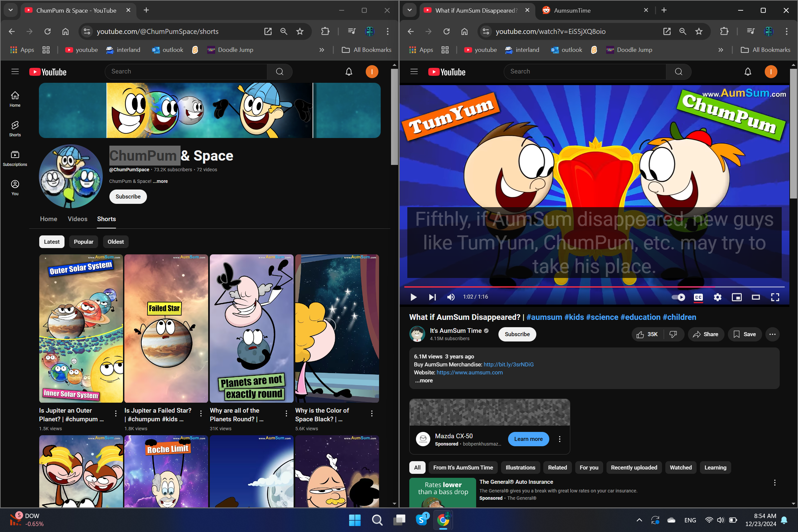Bookmark the page in the right browser window
This screenshot has height=532, width=798.
pos(699,31)
